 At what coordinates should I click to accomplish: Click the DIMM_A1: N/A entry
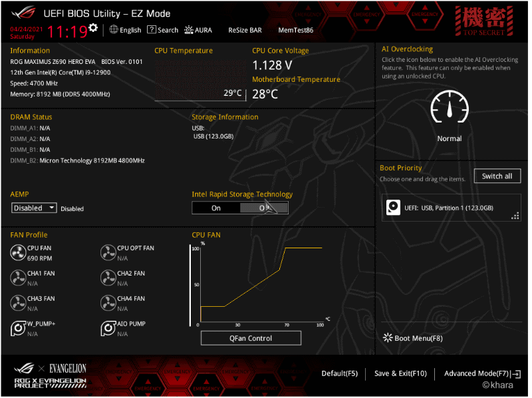pyautogui.click(x=30, y=128)
